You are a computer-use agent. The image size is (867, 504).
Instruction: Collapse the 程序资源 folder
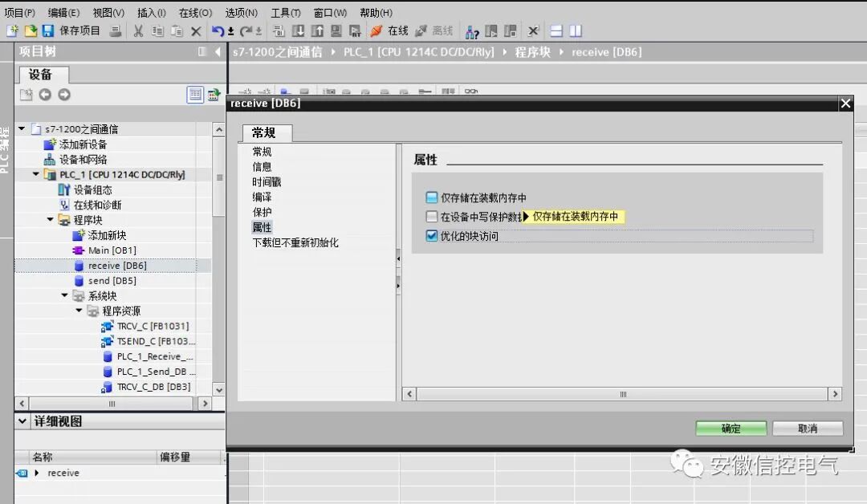79,310
